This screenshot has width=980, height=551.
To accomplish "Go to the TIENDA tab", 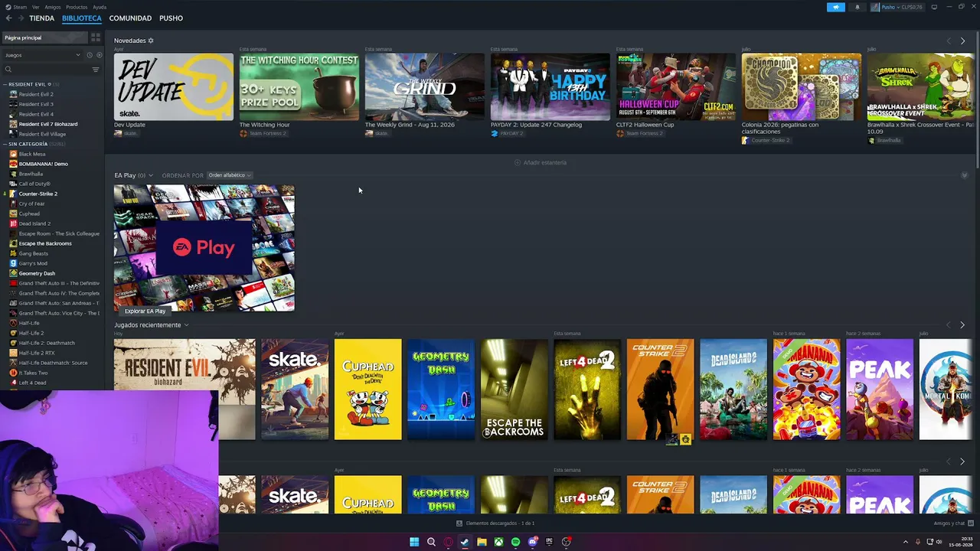I will coord(41,18).
